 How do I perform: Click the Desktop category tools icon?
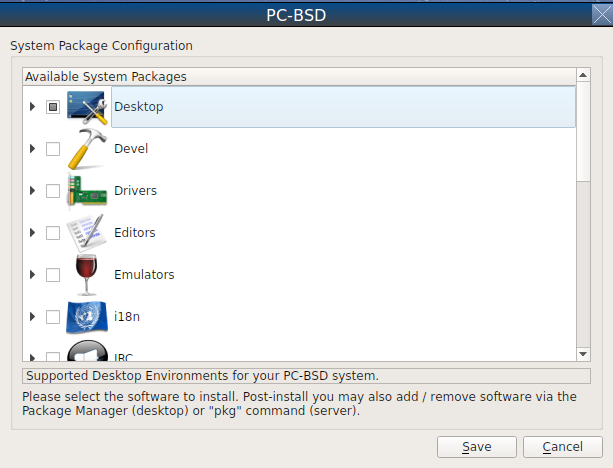click(87, 107)
